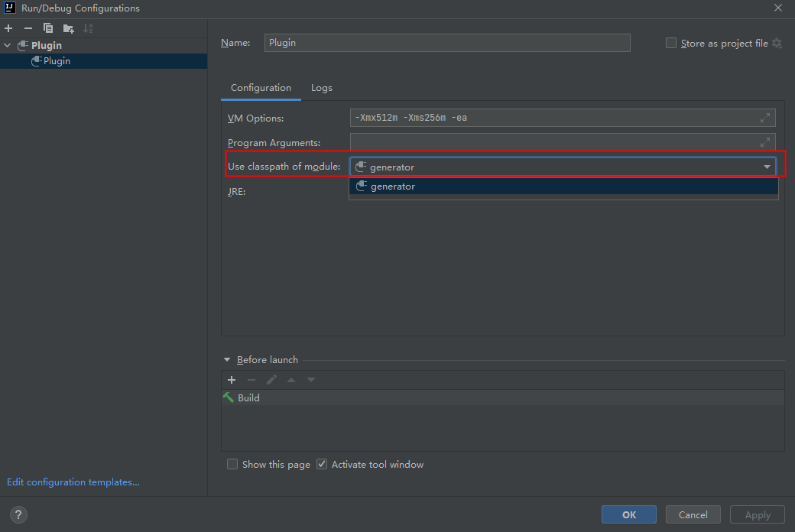The height and width of the screenshot is (532, 795).
Task: Open the Use classpath of module dropdown
Action: 563,167
